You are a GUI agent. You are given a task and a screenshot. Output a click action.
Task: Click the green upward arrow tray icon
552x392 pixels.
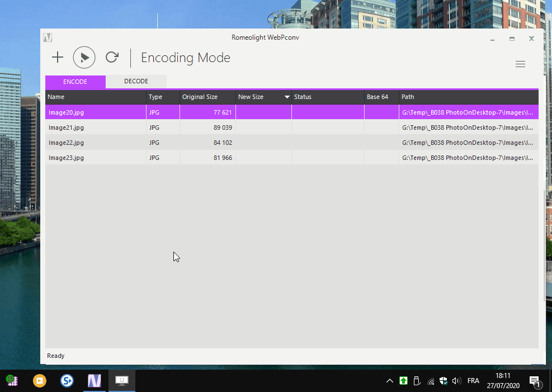pos(403,381)
